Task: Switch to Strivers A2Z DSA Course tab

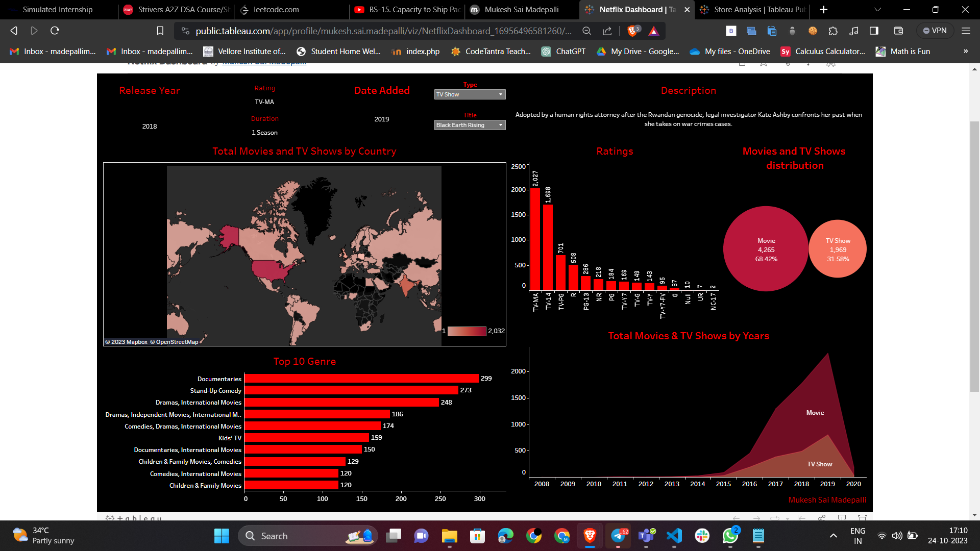Action: point(176,9)
